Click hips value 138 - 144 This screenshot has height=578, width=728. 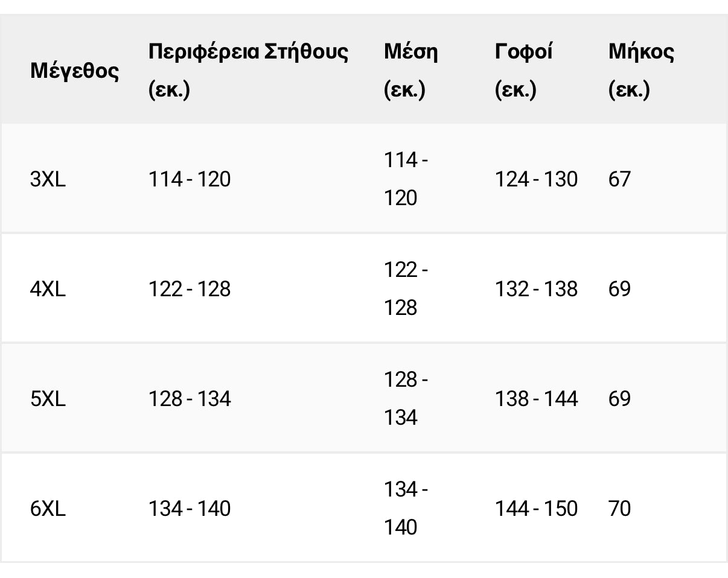point(536,399)
